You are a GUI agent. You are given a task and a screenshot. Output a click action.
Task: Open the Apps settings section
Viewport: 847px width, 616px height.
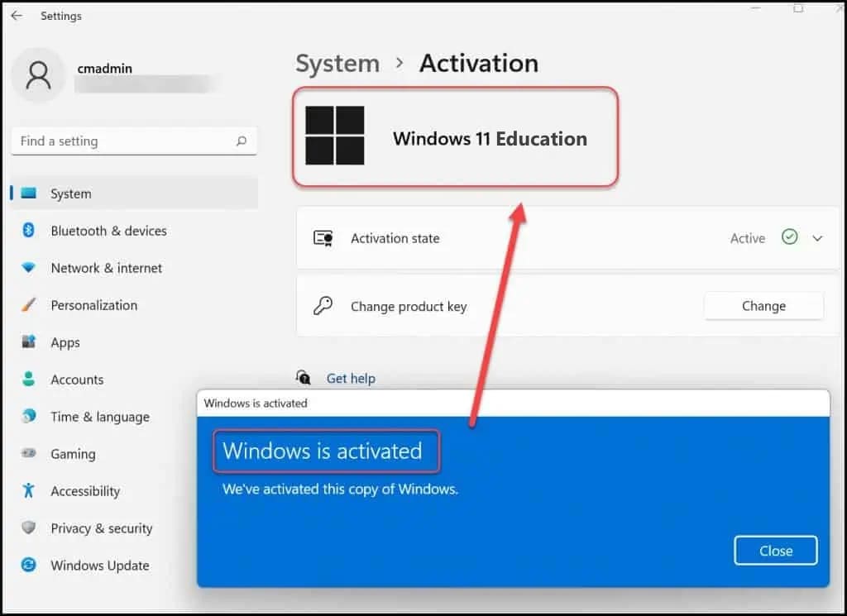pos(65,342)
